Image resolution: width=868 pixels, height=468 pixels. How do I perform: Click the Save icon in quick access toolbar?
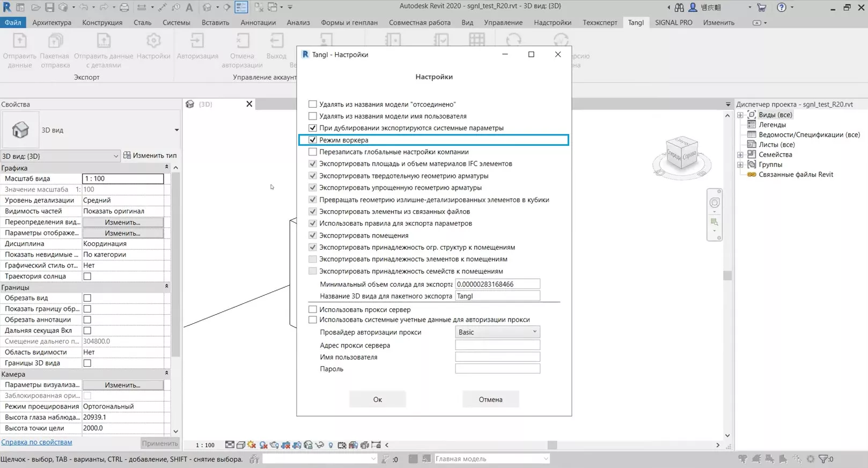click(x=49, y=8)
